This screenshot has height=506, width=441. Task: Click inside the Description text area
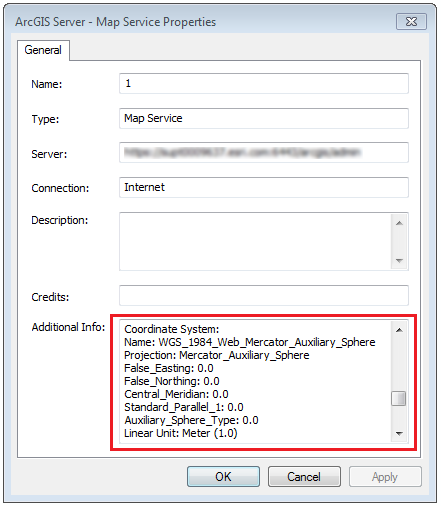click(x=255, y=241)
